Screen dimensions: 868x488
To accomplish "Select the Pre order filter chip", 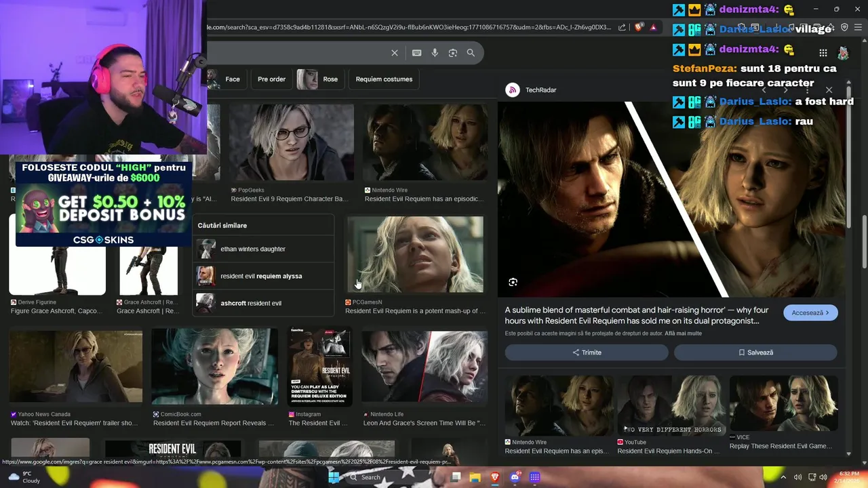I will point(271,79).
